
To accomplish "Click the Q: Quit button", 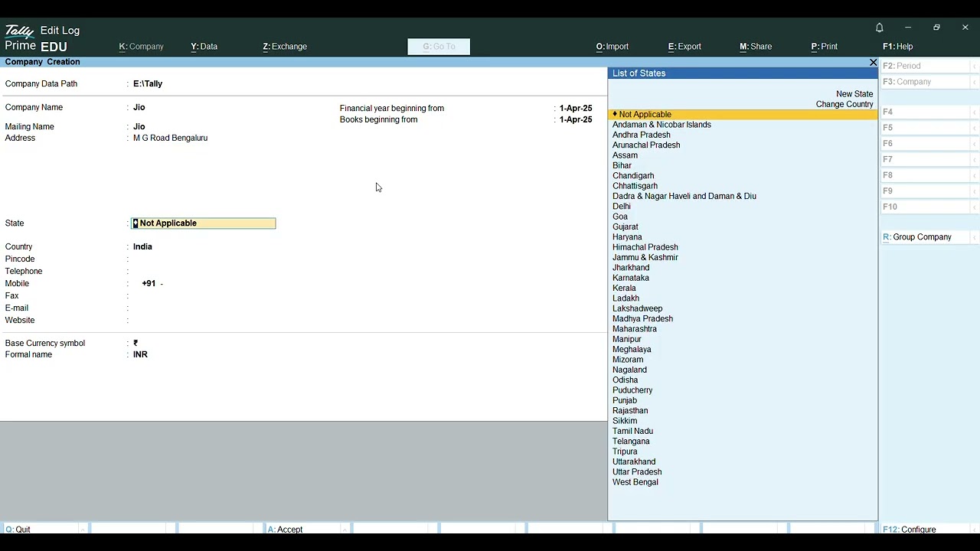I will [x=45, y=530].
